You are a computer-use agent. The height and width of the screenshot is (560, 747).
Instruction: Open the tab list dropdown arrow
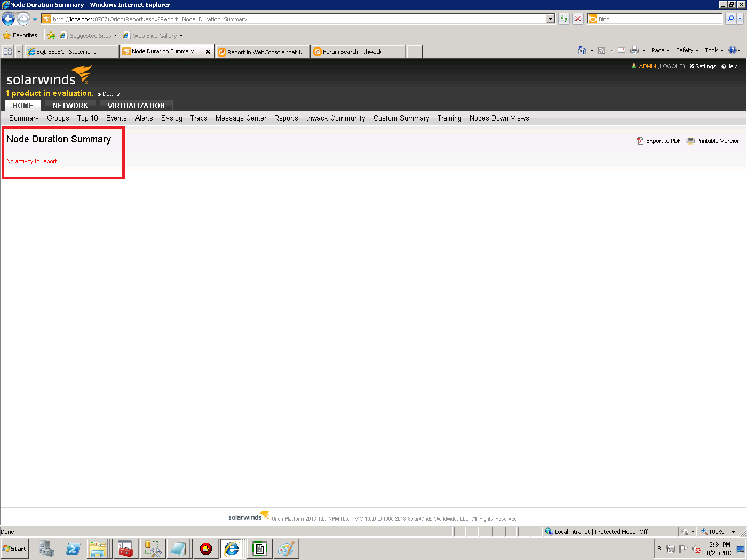click(19, 51)
